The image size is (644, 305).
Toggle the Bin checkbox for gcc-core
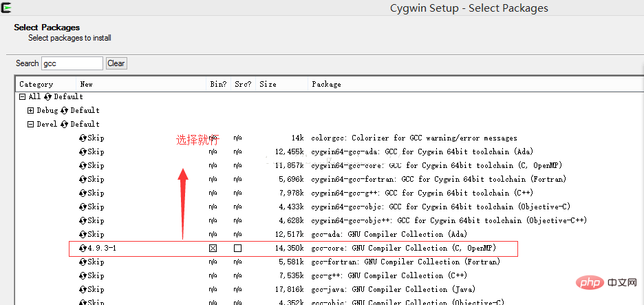point(213,249)
